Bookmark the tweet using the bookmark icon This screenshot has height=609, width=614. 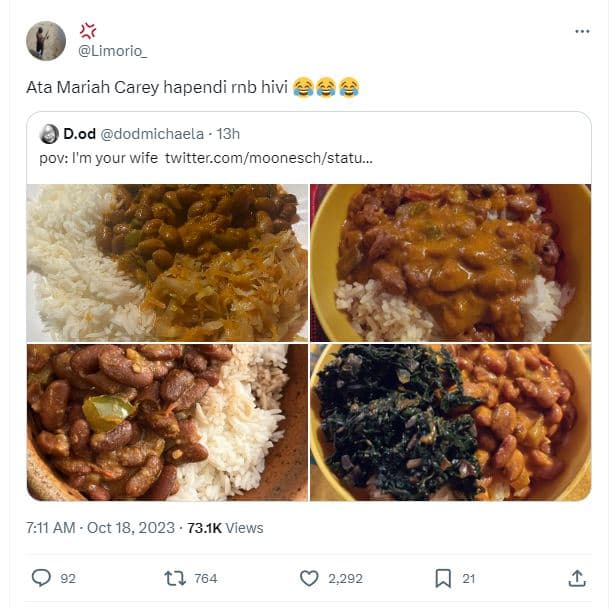click(x=442, y=577)
